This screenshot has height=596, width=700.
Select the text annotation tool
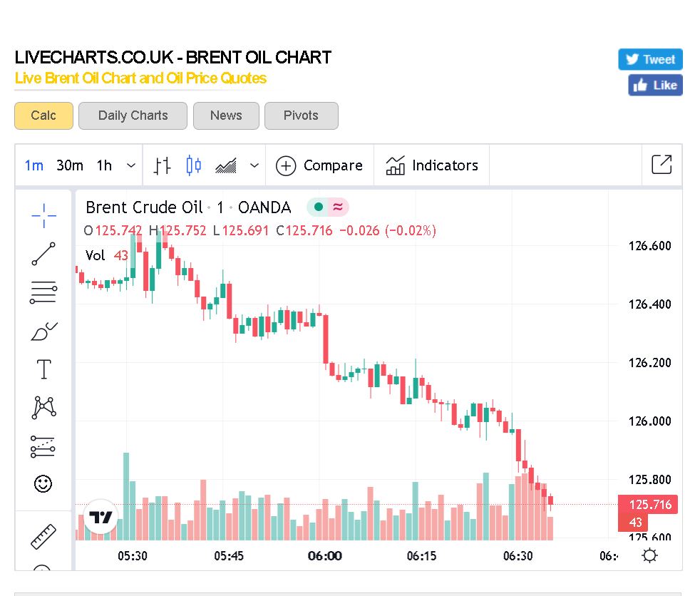pos(43,369)
